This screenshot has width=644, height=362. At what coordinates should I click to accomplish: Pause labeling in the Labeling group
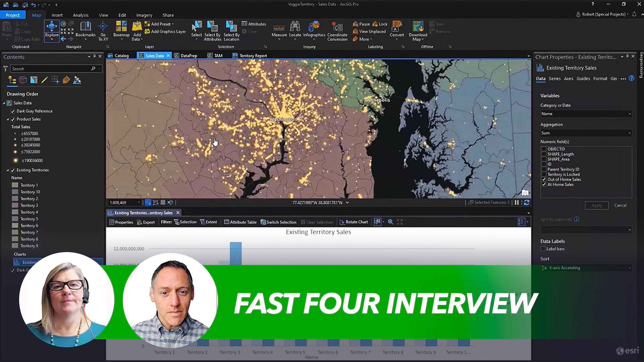pyautogui.click(x=361, y=24)
